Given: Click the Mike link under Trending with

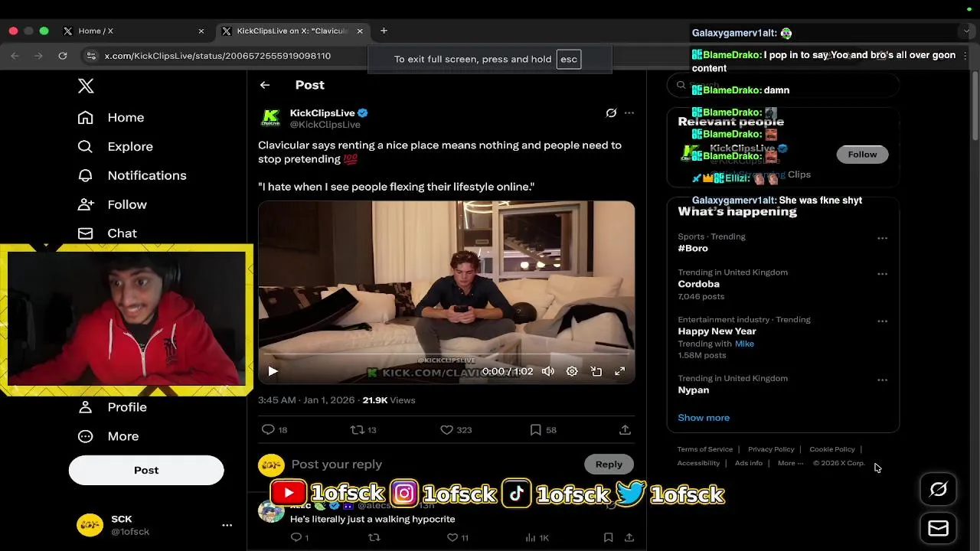Looking at the screenshot, I should [744, 344].
